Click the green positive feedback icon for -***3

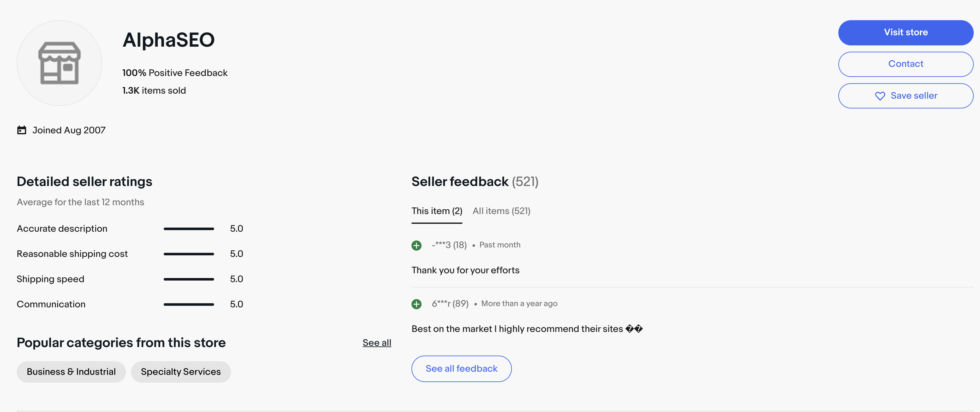click(416, 245)
